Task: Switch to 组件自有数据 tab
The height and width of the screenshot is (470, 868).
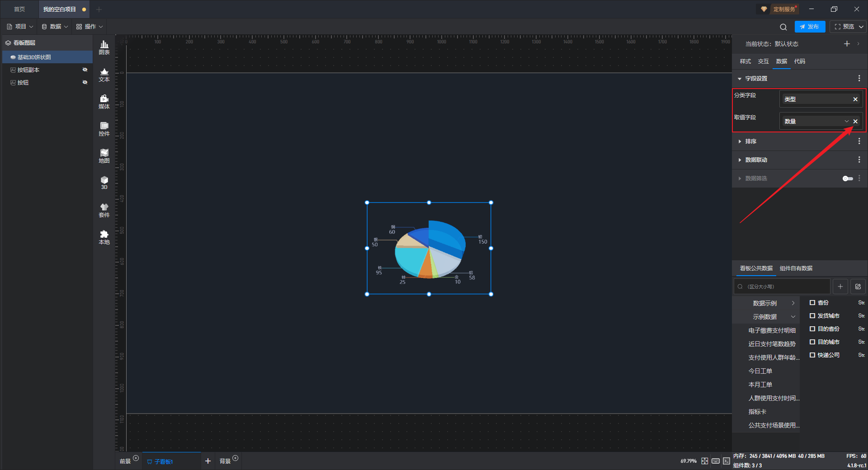Action: click(x=796, y=268)
